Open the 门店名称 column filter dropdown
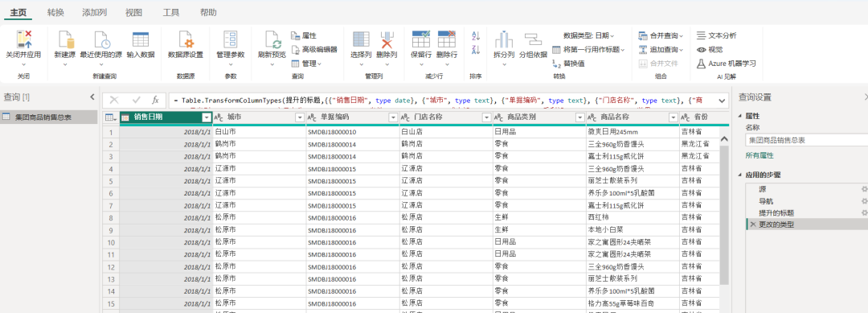Viewport: 868px width, 313px height. 486,117
